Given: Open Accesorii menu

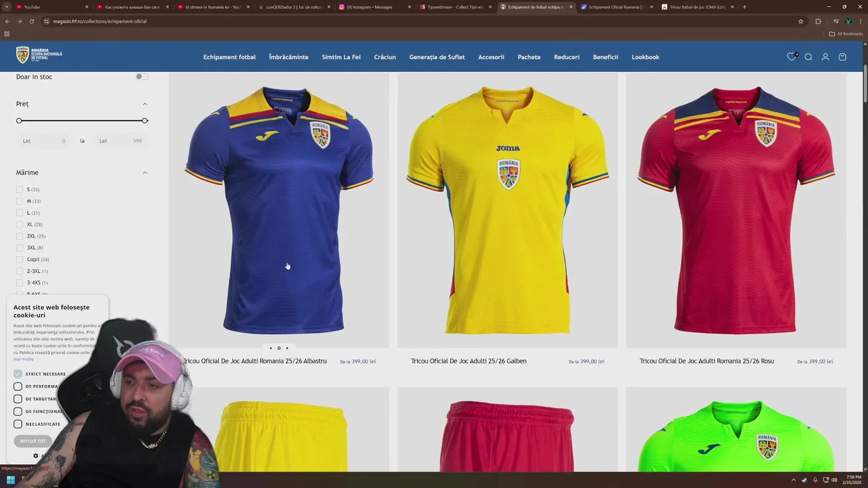Looking at the screenshot, I should pos(491,57).
